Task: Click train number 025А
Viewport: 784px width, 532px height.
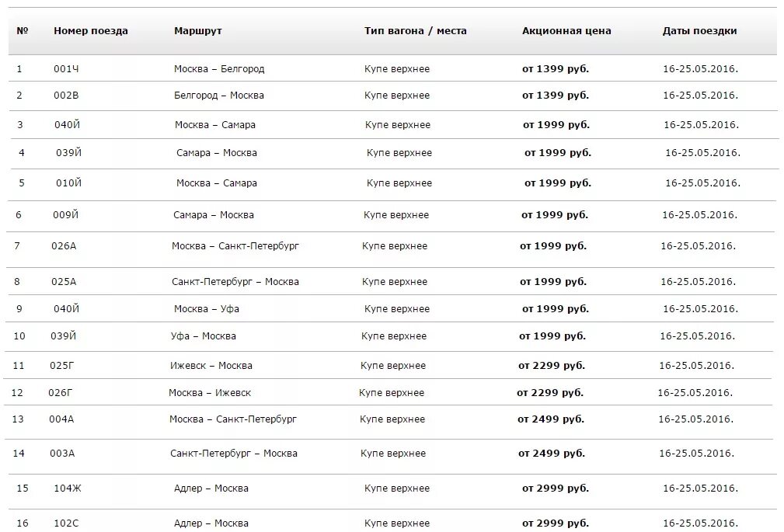Action: [x=64, y=282]
